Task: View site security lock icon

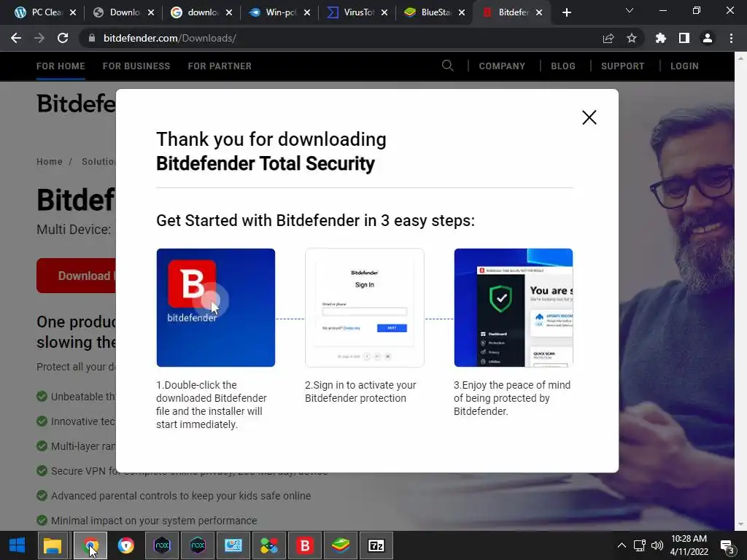Action: pyautogui.click(x=92, y=38)
